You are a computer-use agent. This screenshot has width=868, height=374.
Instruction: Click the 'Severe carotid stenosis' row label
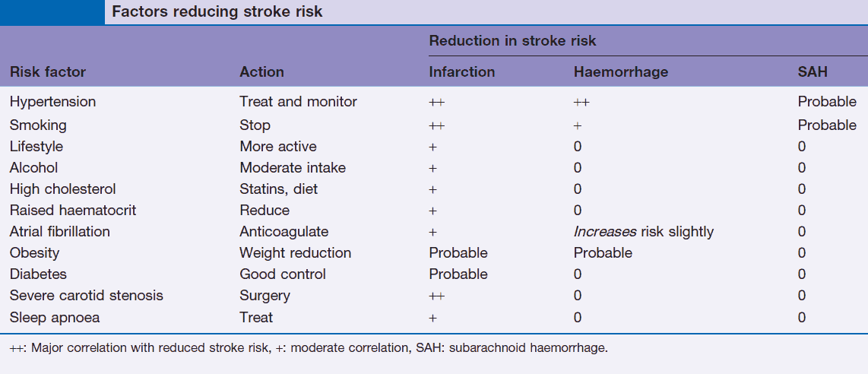coord(86,295)
